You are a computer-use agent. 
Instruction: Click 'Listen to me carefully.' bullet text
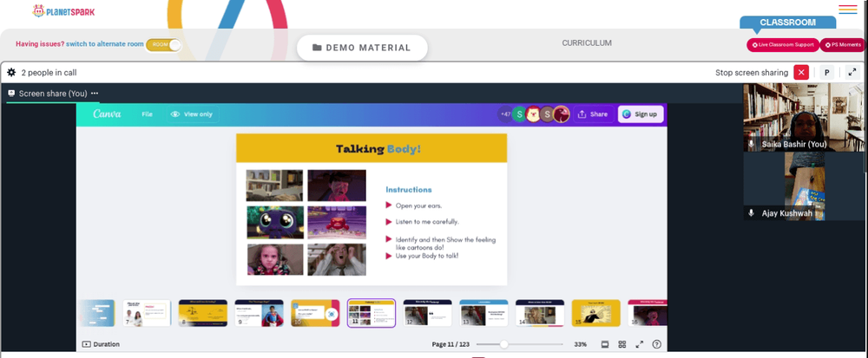[427, 222]
